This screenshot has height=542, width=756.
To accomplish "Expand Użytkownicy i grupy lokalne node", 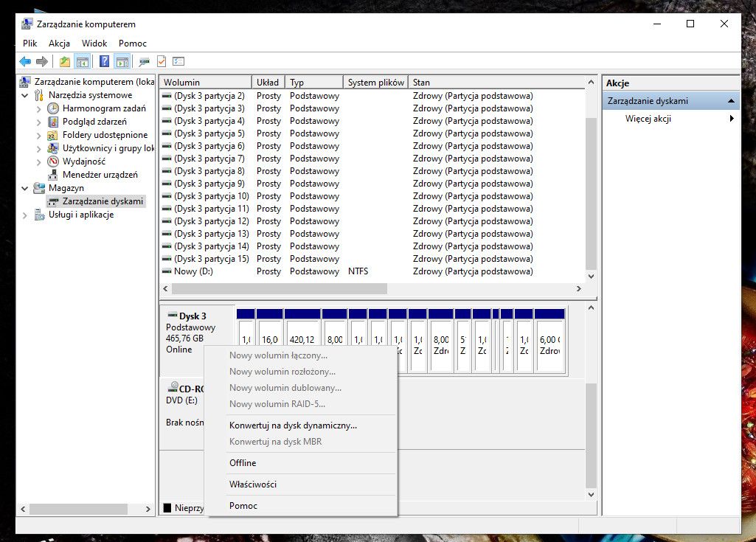I will click(x=39, y=148).
